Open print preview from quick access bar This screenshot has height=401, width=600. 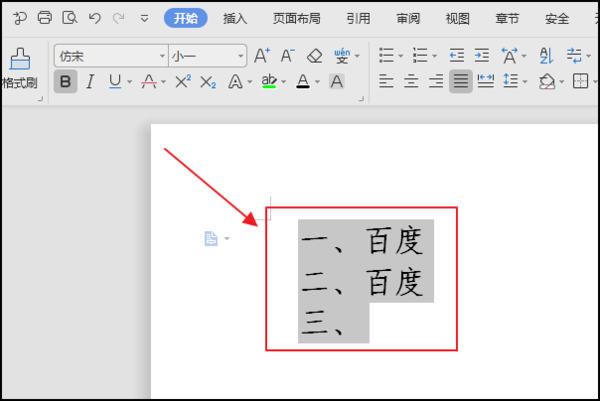pyautogui.click(x=70, y=18)
